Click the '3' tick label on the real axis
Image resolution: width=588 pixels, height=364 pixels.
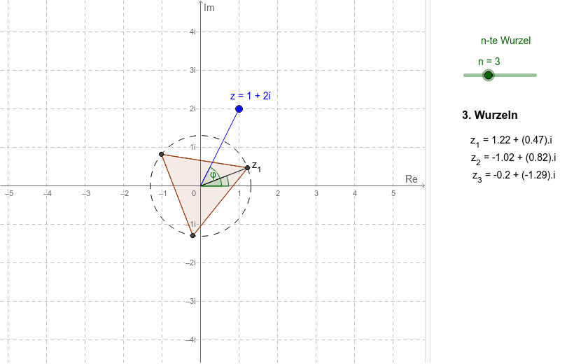316,193
